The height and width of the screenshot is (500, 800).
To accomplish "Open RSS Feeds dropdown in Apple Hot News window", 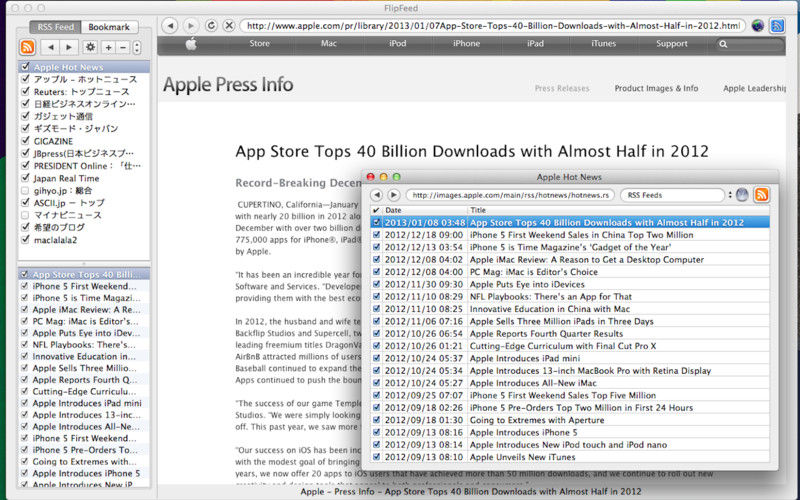I will [x=672, y=195].
